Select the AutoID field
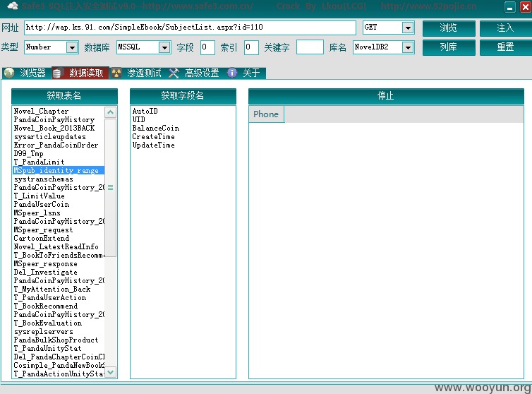Viewport: 532px width, 394px height. click(x=145, y=111)
